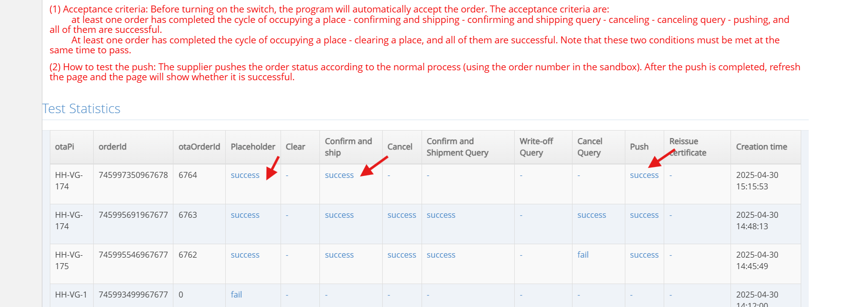Click the Write-off Query column header

point(536,147)
